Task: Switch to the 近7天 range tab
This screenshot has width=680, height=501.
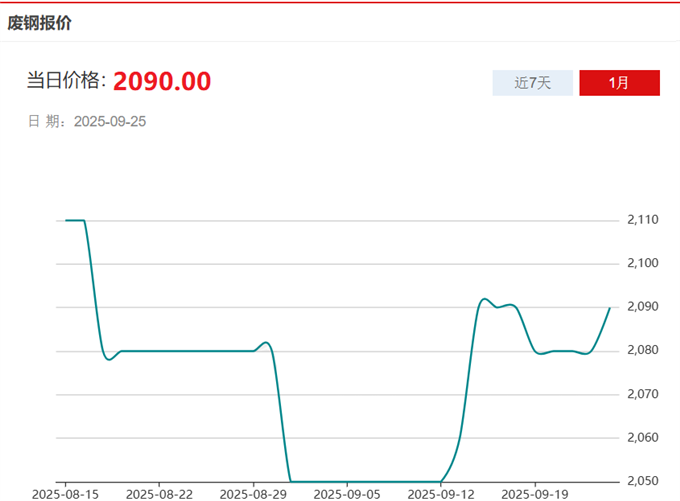Action: click(x=532, y=83)
